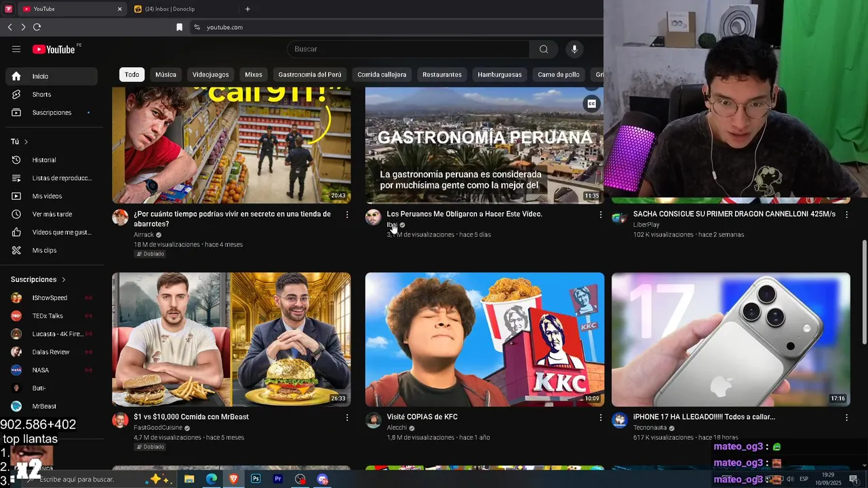Open Videos que me gustan
Viewport: 868px width, 488px height.
[x=52, y=232]
